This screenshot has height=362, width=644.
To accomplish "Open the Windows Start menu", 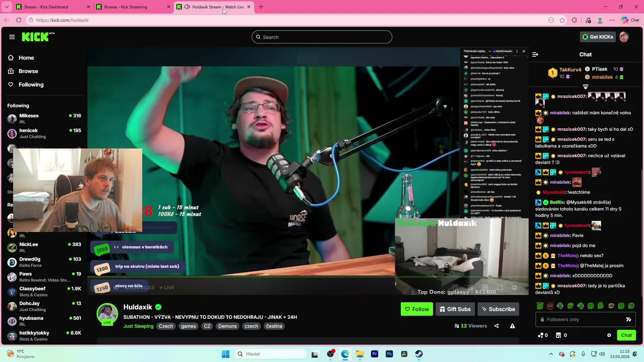I will (225, 354).
